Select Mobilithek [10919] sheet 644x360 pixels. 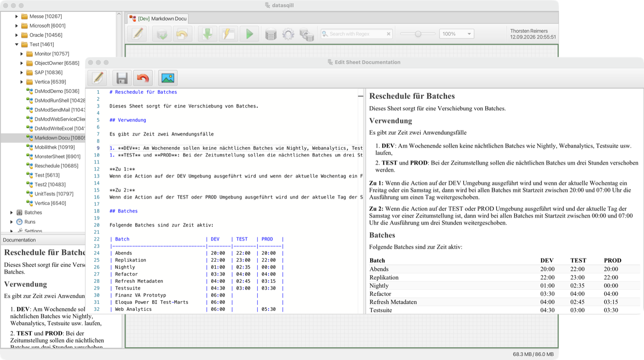pos(54,147)
